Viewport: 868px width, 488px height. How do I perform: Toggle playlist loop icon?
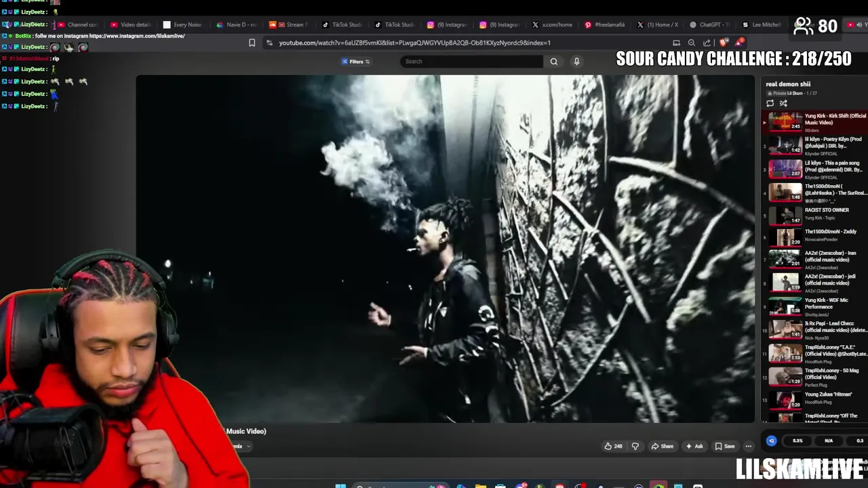click(770, 104)
